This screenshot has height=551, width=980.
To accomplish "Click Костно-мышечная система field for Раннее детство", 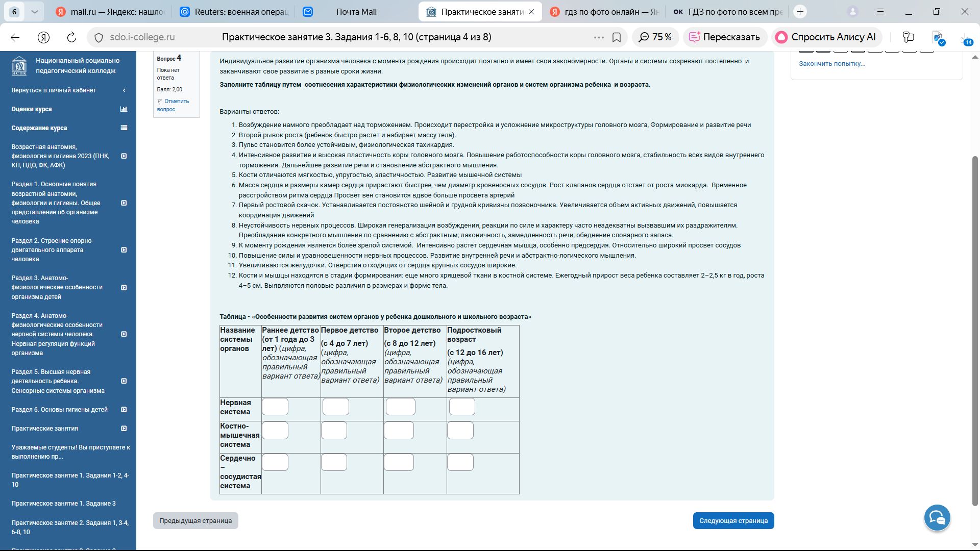I will pos(275,431).
